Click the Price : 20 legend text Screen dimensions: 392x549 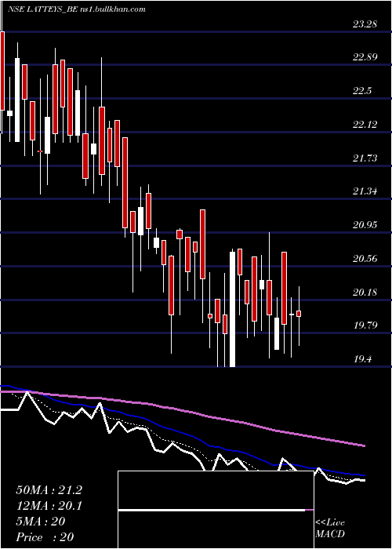point(45,537)
